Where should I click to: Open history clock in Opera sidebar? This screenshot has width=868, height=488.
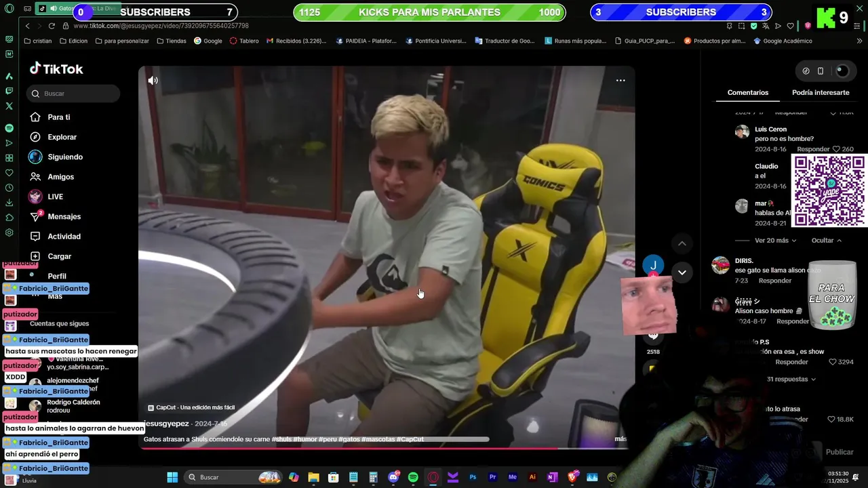[x=9, y=188]
